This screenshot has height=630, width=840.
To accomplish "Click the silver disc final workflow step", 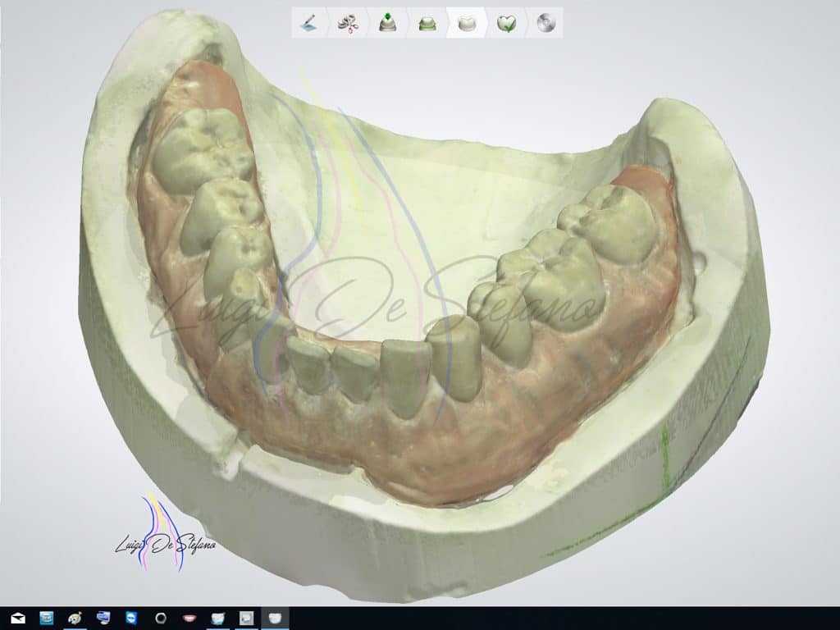I will tap(546, 23).
